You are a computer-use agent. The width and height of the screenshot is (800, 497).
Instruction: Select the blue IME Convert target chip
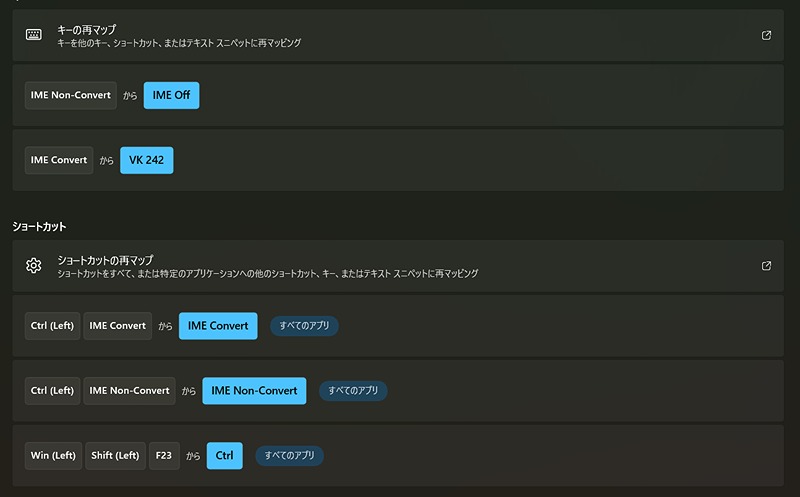click(218, 326)
